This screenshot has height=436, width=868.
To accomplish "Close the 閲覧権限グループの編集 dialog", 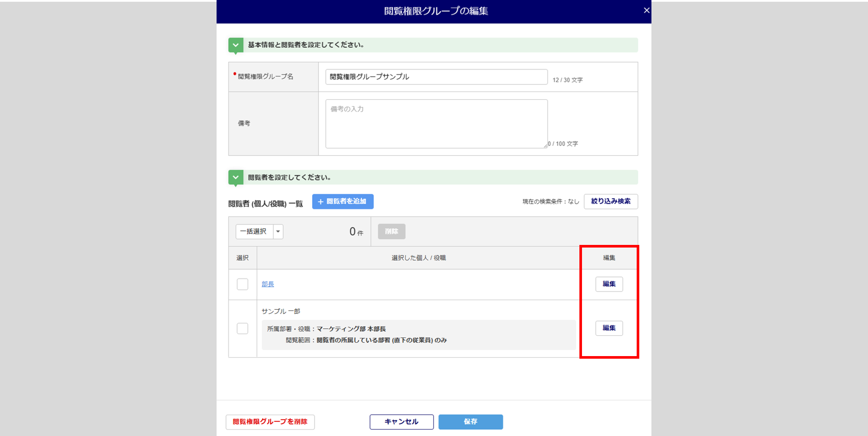I will [x=646, y=10].
